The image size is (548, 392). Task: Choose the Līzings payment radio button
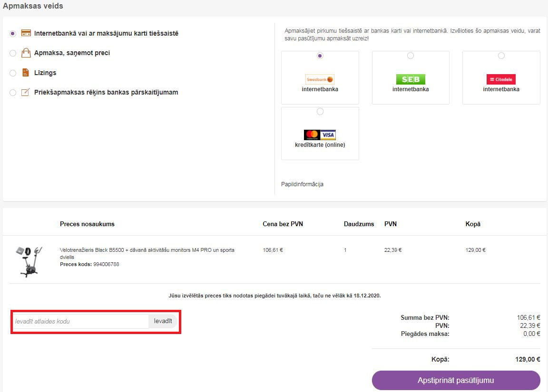click(13, 73)
